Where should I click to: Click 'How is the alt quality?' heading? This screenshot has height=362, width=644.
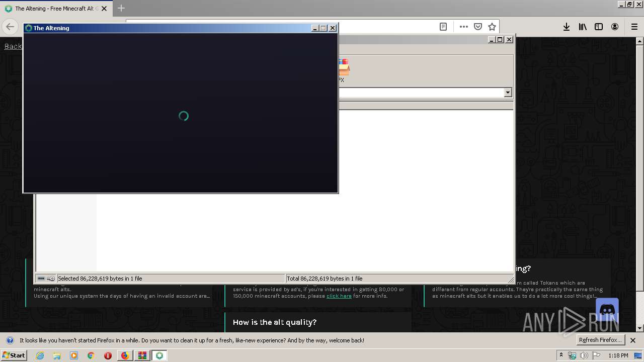coord(275,322)
